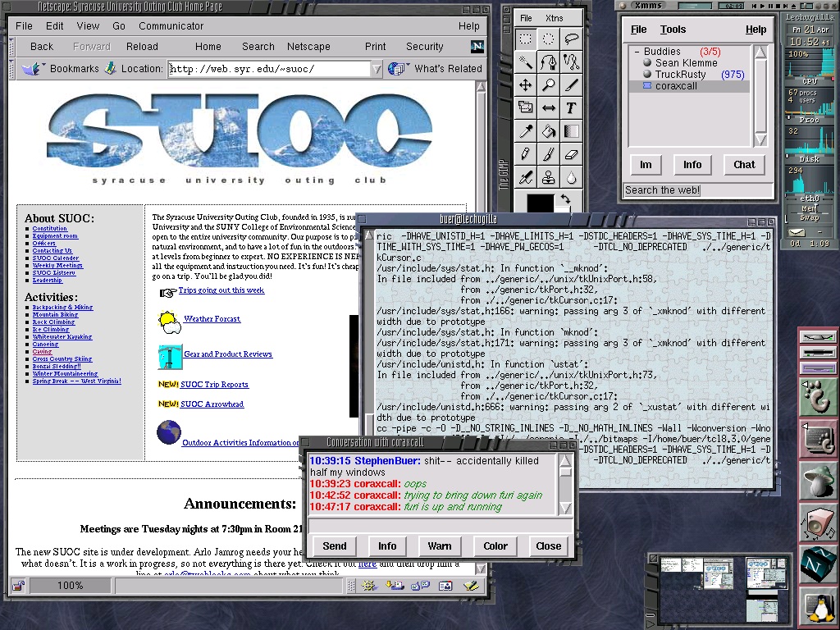840x630 pixels.
Task: Open Netscape Navigator from component bar
Action: 368,586
